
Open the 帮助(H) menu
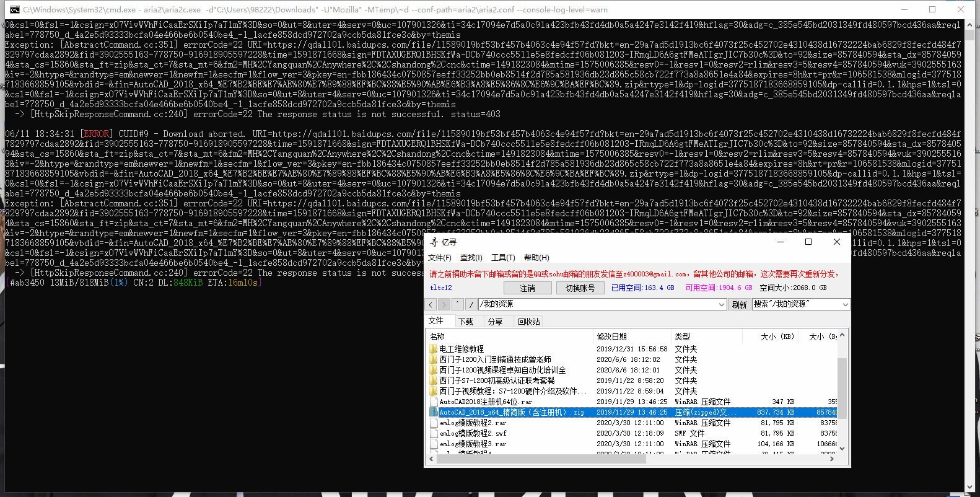(x=536, y=258)
